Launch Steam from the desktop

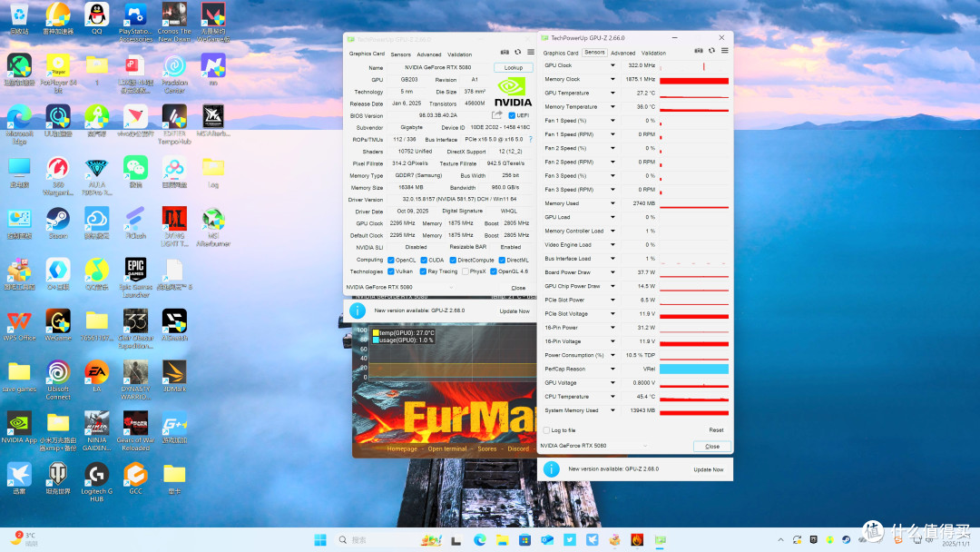pos(58,224)
